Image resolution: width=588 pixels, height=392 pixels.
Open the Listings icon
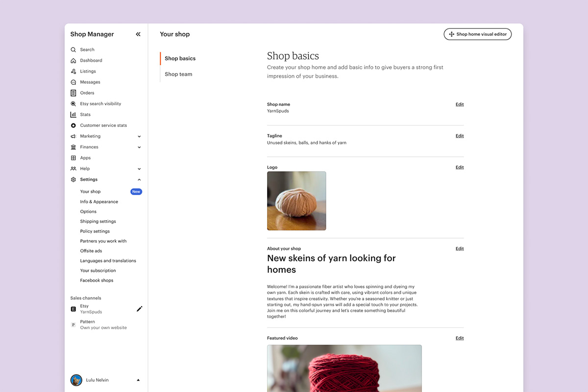tap(73, 71)
